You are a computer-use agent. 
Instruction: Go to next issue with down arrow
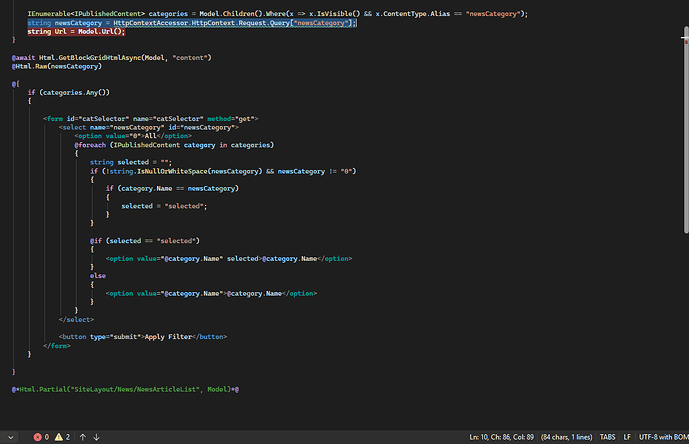(97, 437)
